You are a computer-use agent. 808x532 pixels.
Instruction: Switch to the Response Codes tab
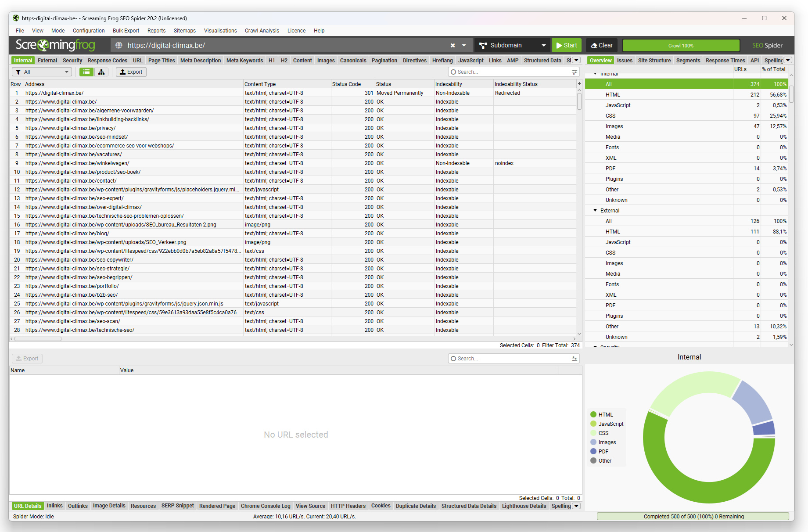tap(108, 61)
